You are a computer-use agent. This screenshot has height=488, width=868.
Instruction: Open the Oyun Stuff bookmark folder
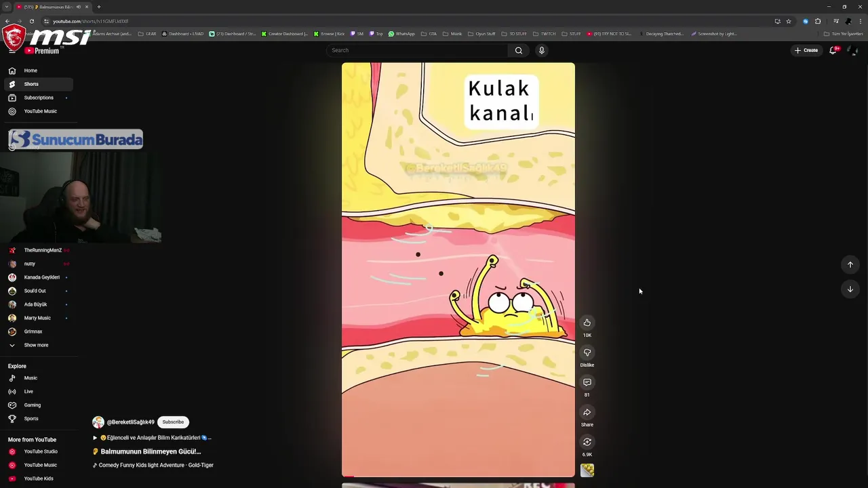(481, 34)
